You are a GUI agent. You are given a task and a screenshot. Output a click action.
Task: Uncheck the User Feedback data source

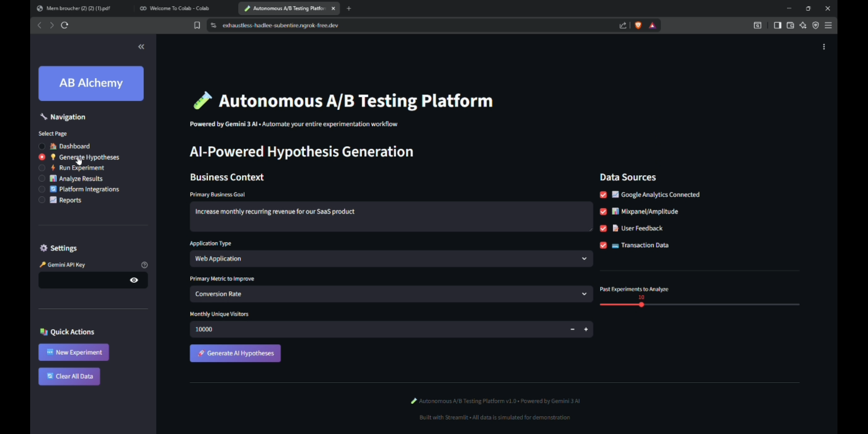[603, 229]
